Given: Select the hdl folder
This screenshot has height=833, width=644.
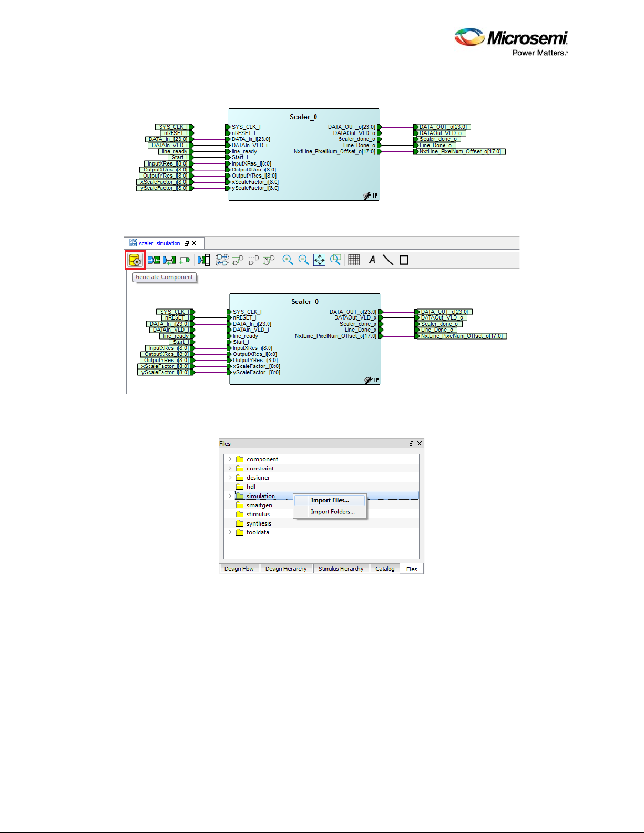Looking at the screenshot, I should pos(246,487).
